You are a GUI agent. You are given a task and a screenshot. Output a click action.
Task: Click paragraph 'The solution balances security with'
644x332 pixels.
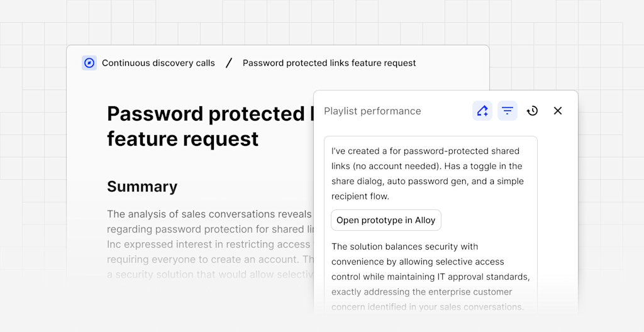pyautogui.click(x=404, y=246)
